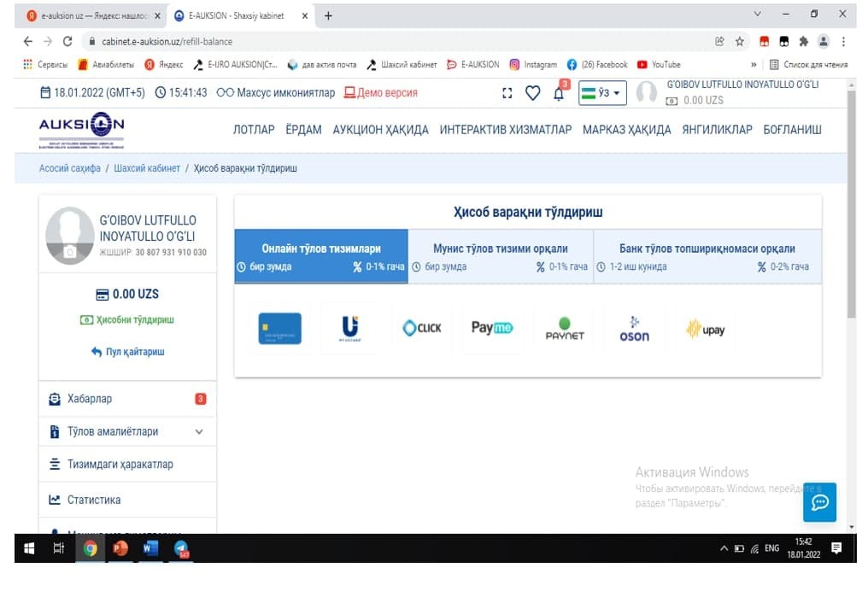This screenshot has height=603, width=868.
Task: Open the Статистика sidebar item
Action: tap(127, 500)
